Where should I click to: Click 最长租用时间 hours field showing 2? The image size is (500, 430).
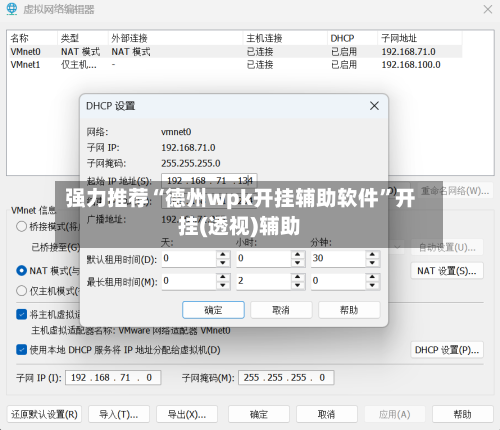264,281
